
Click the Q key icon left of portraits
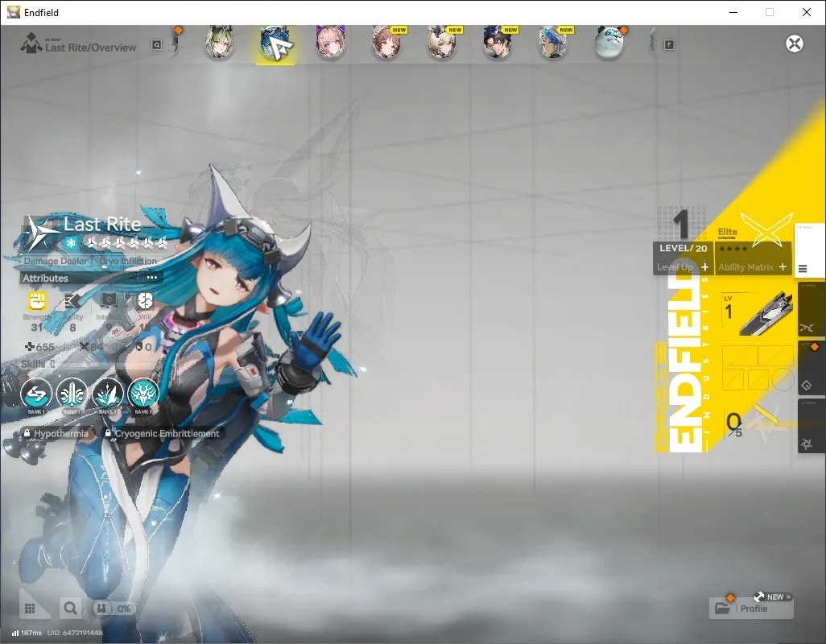pos(157,45)
